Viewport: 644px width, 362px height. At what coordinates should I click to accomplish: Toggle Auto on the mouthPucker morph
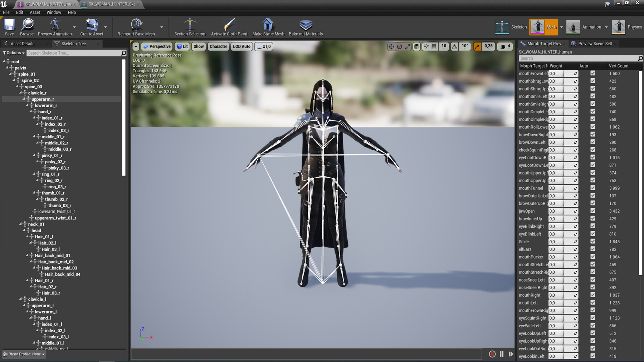pos(593,257)
